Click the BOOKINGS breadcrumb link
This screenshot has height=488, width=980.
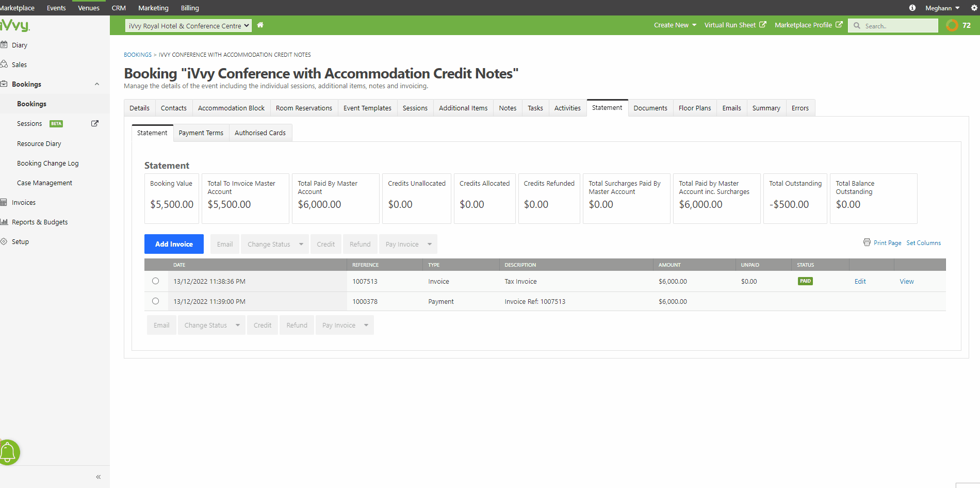138,55
